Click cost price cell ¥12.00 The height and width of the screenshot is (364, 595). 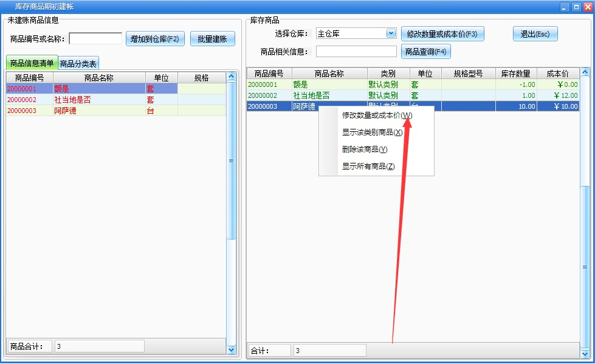click(x=558, y=95)
